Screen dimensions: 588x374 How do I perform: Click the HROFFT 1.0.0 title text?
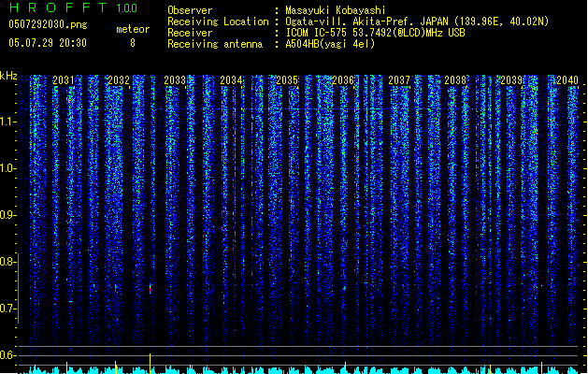(74, 7)
